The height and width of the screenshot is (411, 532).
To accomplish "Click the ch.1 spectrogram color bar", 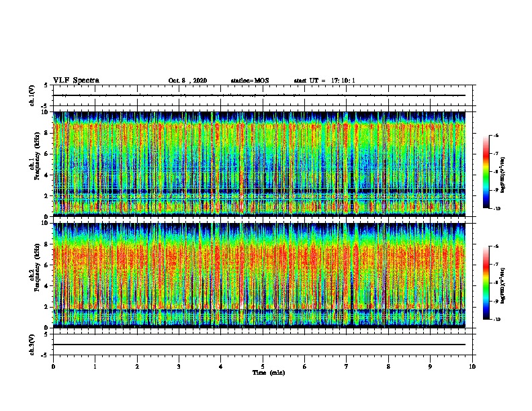I will (x=486, y=172).
